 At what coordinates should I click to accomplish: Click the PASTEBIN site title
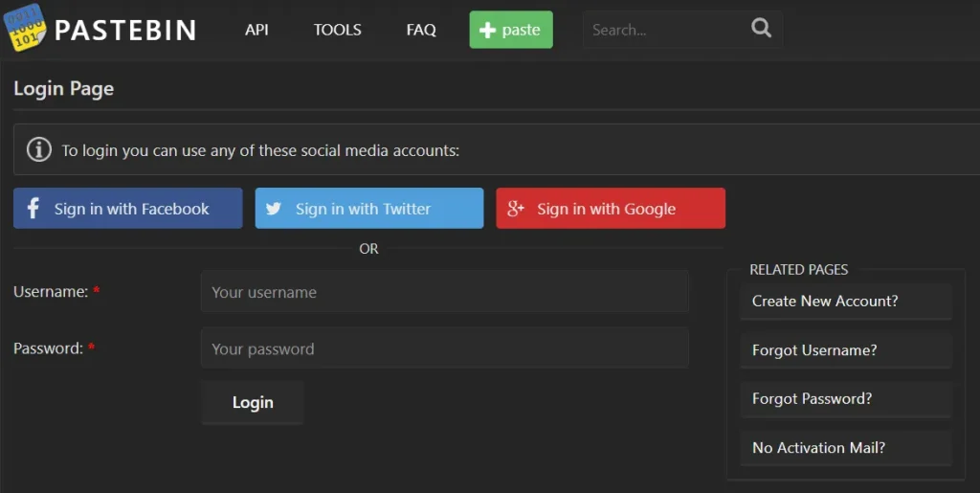(x=125, y=30)
